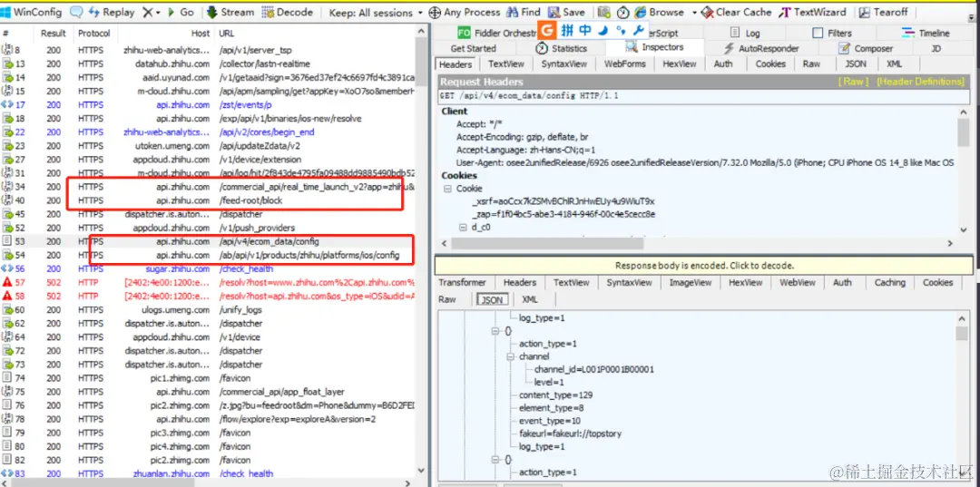Open the response Caching tab

coord(889,283)
